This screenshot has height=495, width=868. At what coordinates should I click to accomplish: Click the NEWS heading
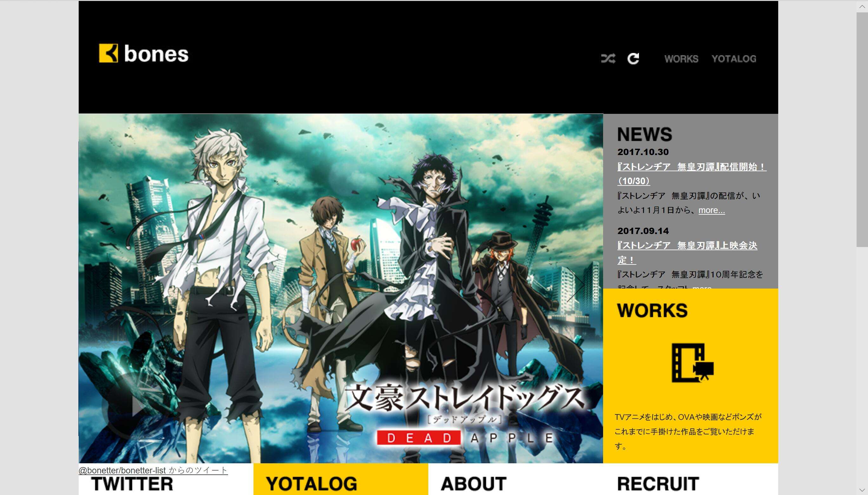pos(645,134)
